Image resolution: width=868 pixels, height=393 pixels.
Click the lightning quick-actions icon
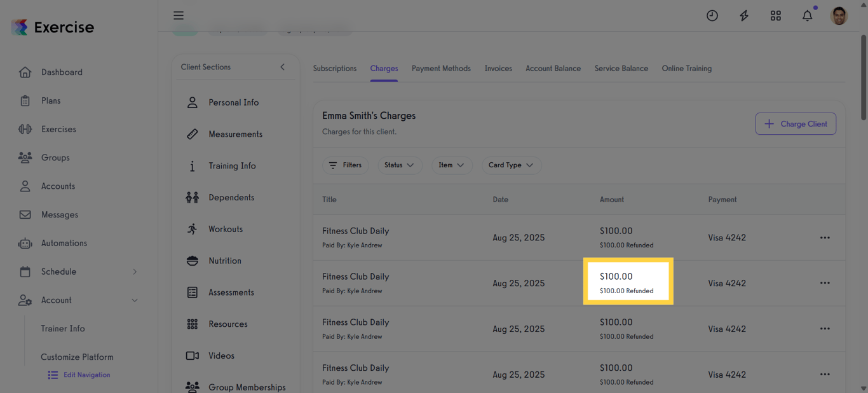coord(743,15)
